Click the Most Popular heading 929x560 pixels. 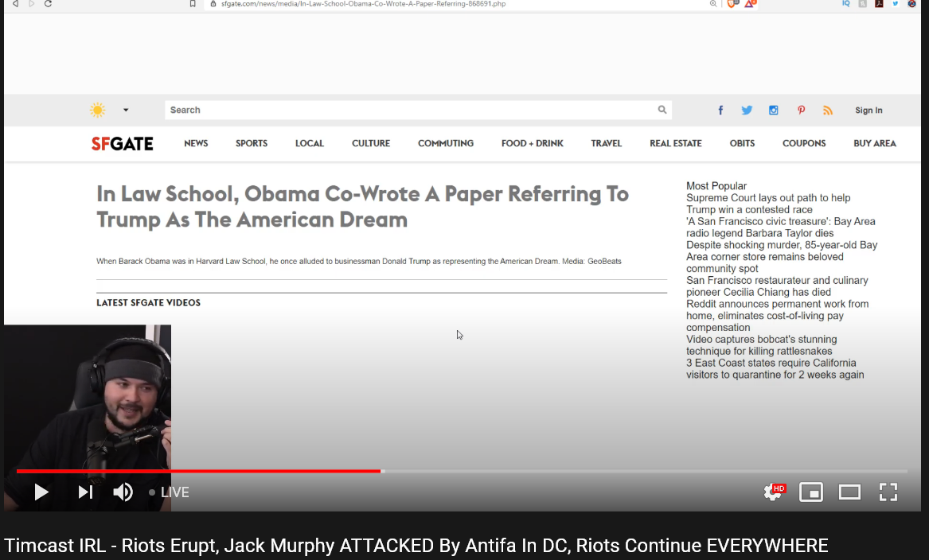point(716,186)
